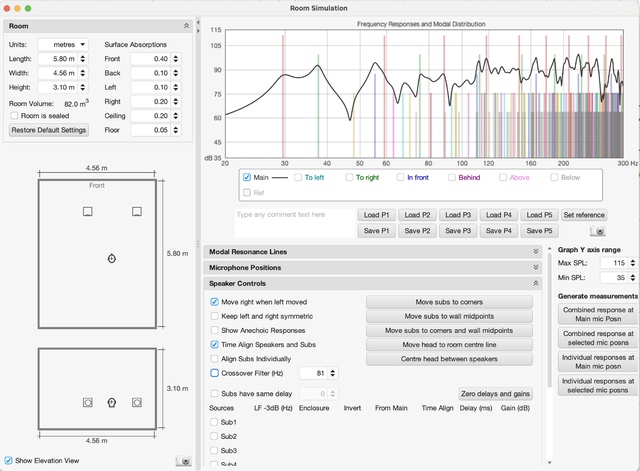Enable the Below response trace
This screenshot has height=471, width=640.
click(x=554, y=177)
